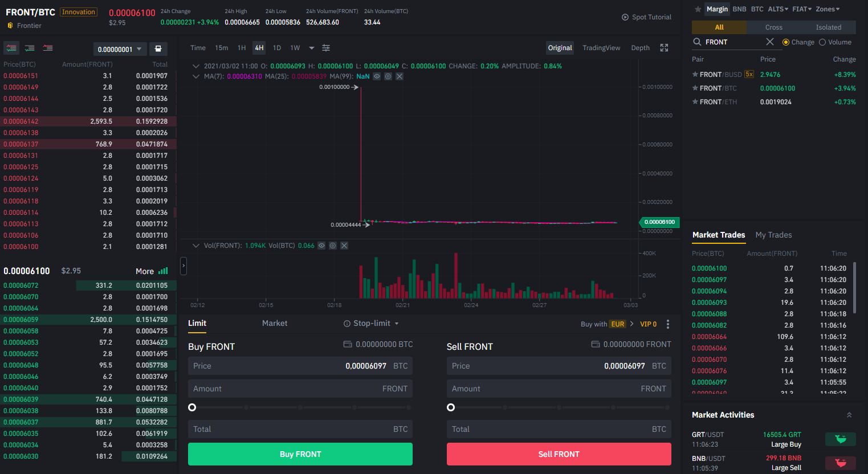Click the Frontier coin icon
This screenshot has width=868, height=474.
tap(10, 26)
